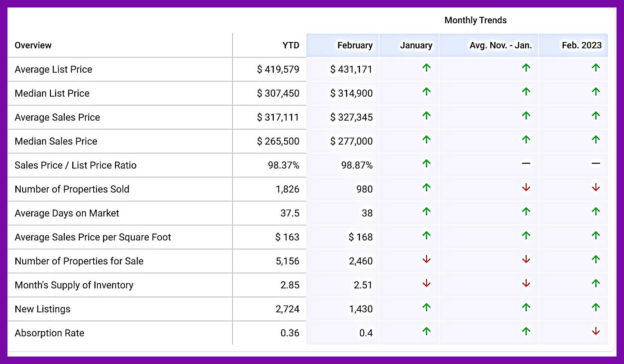Click the red down arrow for Month's Supply of Inventory in January
This screenshot has width=624, height=364.
point(426,283)
